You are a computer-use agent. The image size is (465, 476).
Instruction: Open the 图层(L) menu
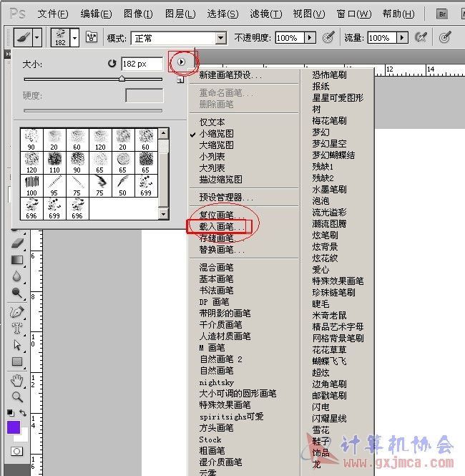[180, 14]
